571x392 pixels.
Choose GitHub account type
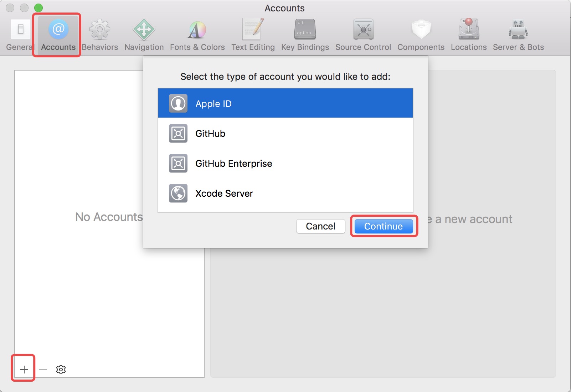(x=285, y=134)
